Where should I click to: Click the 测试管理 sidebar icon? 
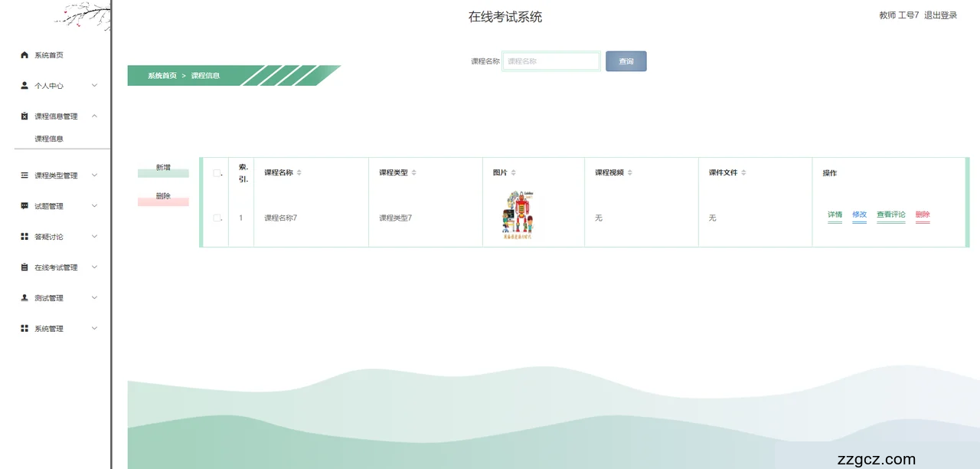[24, 298]
